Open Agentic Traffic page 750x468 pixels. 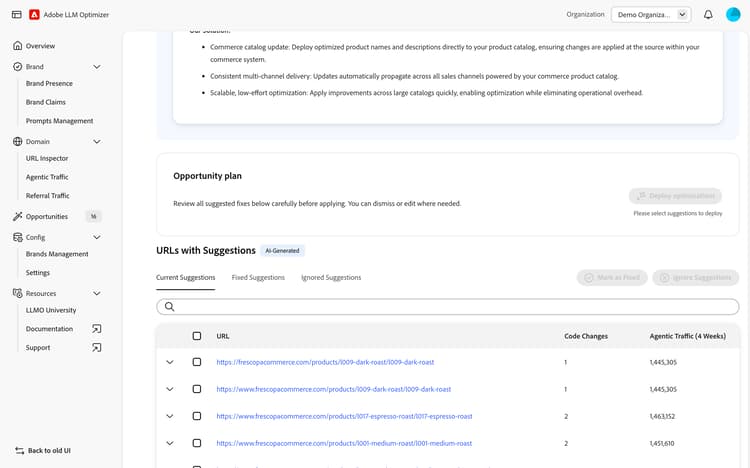point(47,177)
